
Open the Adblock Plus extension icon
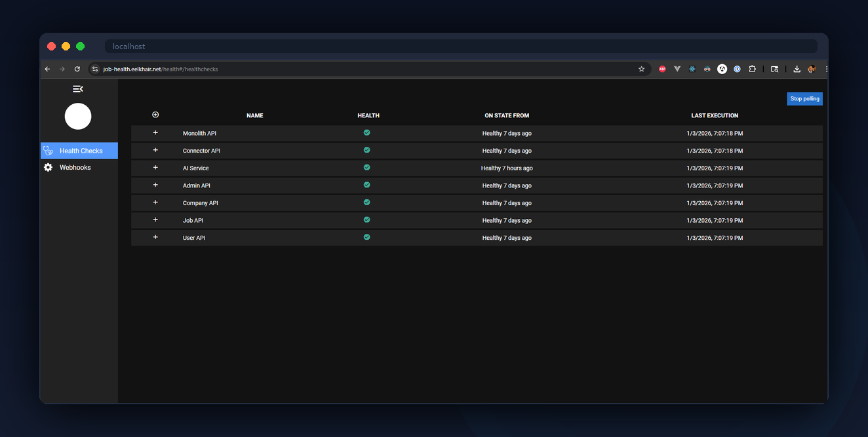point(662,69)
